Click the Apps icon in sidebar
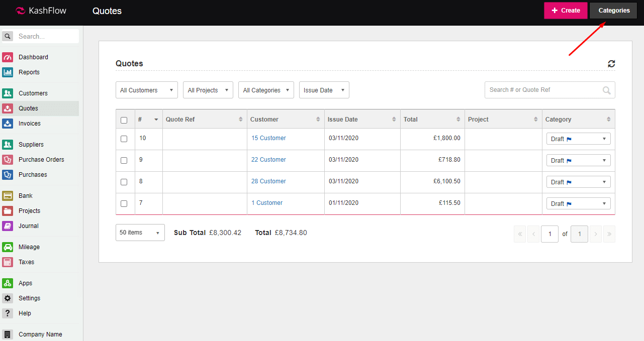The image size is (644, 341). pyautogui.click(x=8, y=283)
